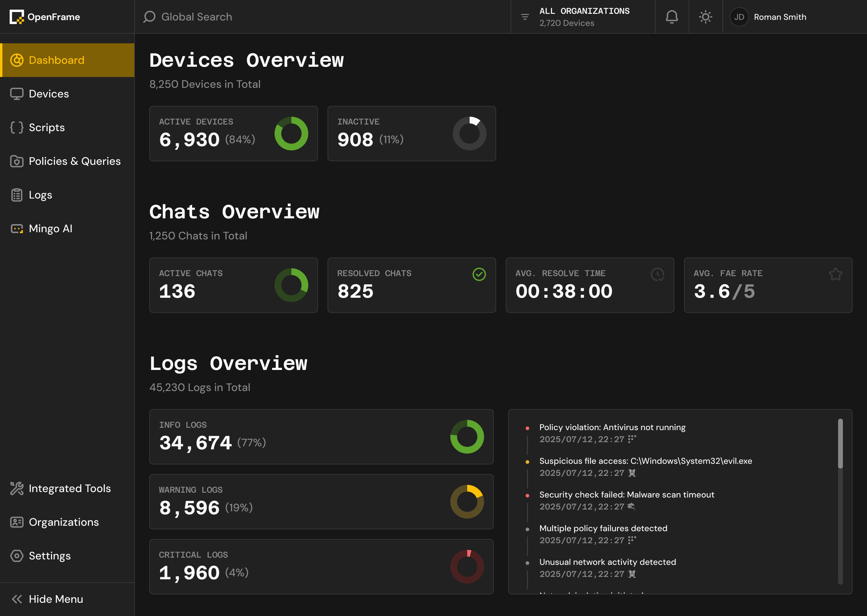Toggle light/dark theme sun icon
Image resolution: width=867 pixels, height=616 pixels.
[705, 17]
